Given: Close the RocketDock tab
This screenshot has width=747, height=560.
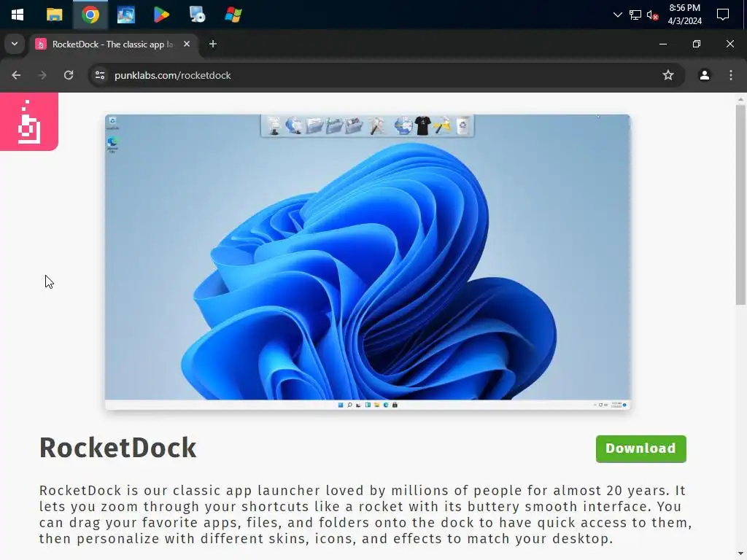Looking at the screenshot, I should [x=187, y=44].
